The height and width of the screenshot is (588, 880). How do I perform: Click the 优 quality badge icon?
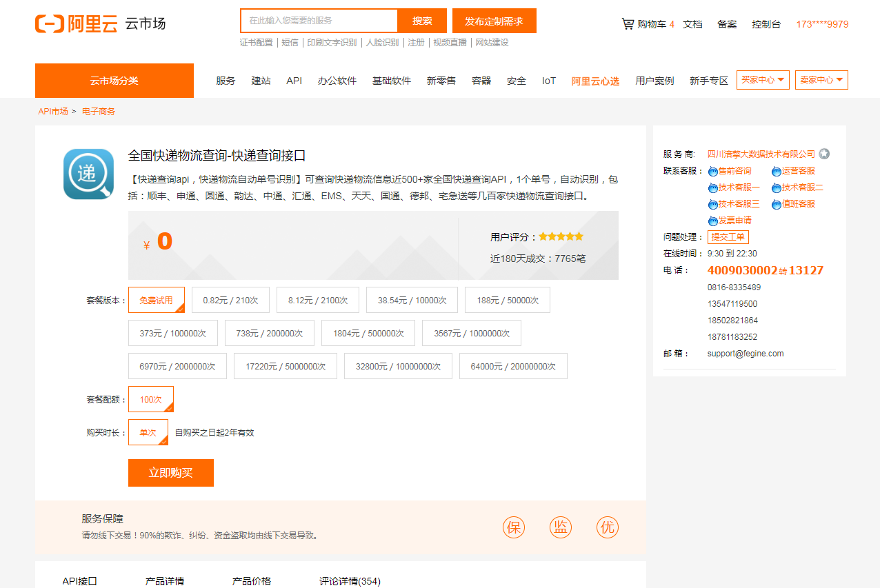[x=608, y=527]
